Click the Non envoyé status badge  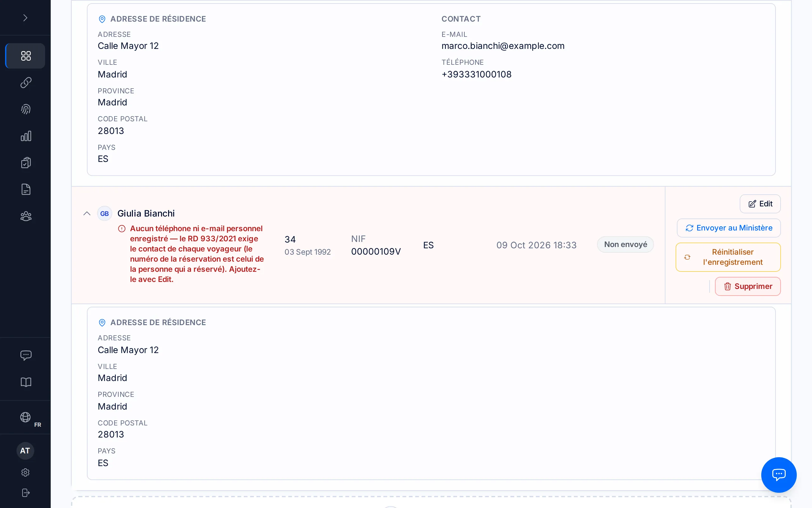pyautogui.click(x=625, y=244)
